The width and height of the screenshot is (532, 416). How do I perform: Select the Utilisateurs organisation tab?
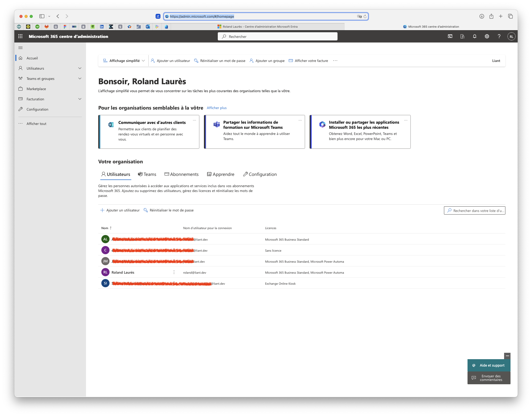coord(116,174)
